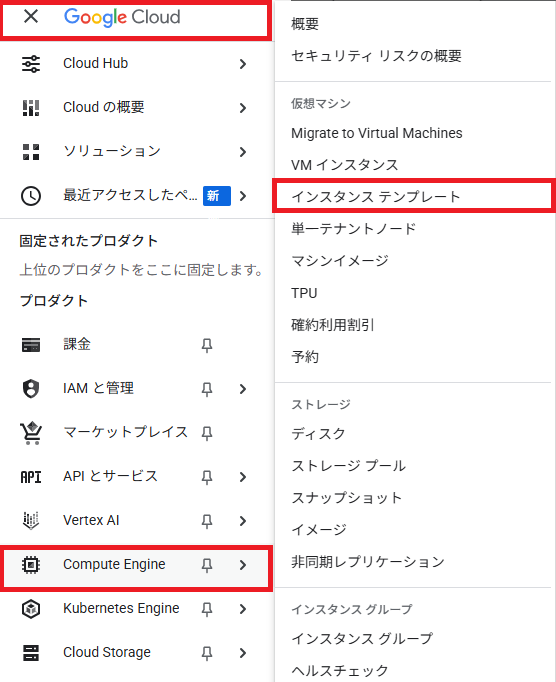Toggle the pin for Cloud Storage
The width and height of the screenshot is (556, 682).
207,653
